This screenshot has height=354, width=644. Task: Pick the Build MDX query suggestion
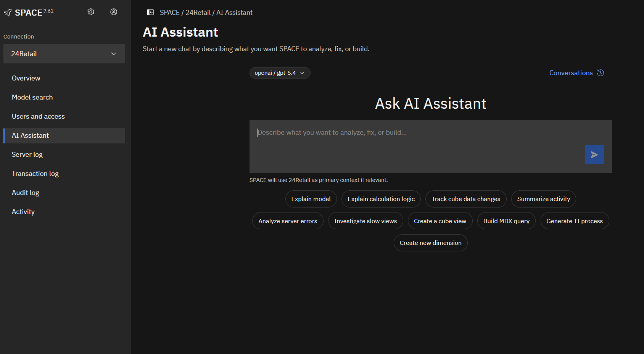point(506,221)
